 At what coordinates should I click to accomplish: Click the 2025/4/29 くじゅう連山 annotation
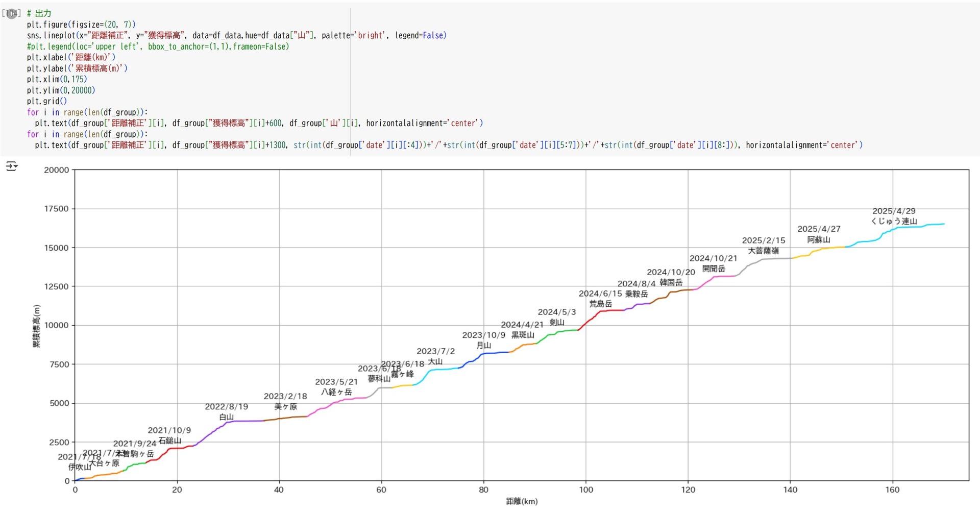[894, 216]
